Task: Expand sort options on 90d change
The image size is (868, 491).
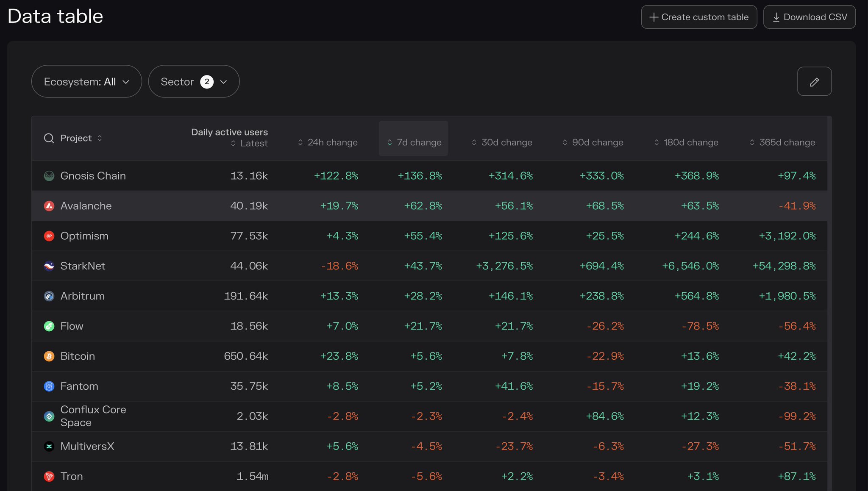Action: (x=564, y=142)
